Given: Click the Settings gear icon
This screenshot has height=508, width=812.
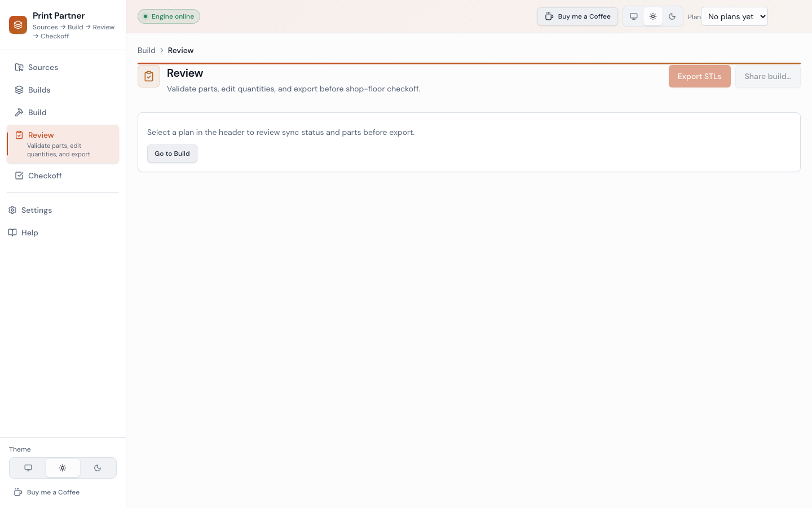Looking at the screenshot, I should pos(12,210).
